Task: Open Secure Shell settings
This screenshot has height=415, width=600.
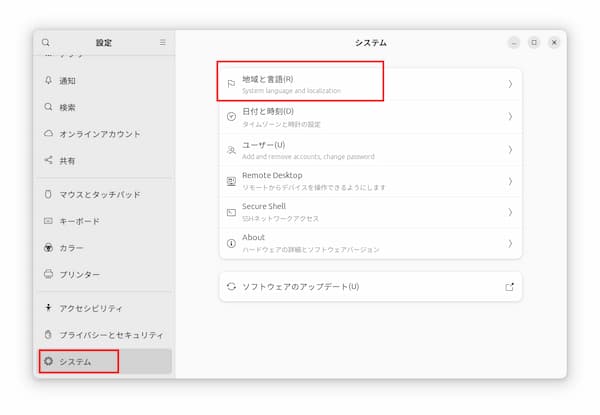Action: pyautogui.click(x=370, y=212)
